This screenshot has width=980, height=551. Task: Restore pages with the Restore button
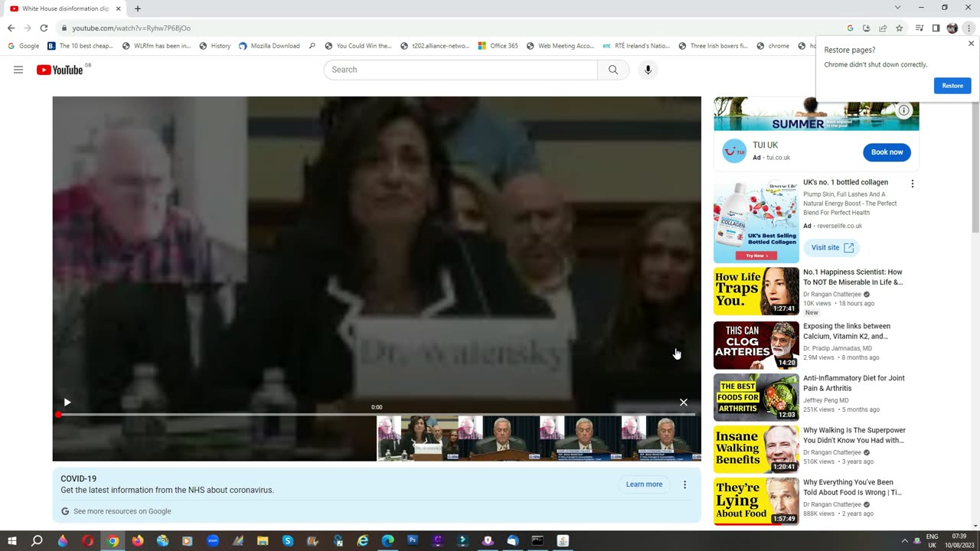[952, 86]
